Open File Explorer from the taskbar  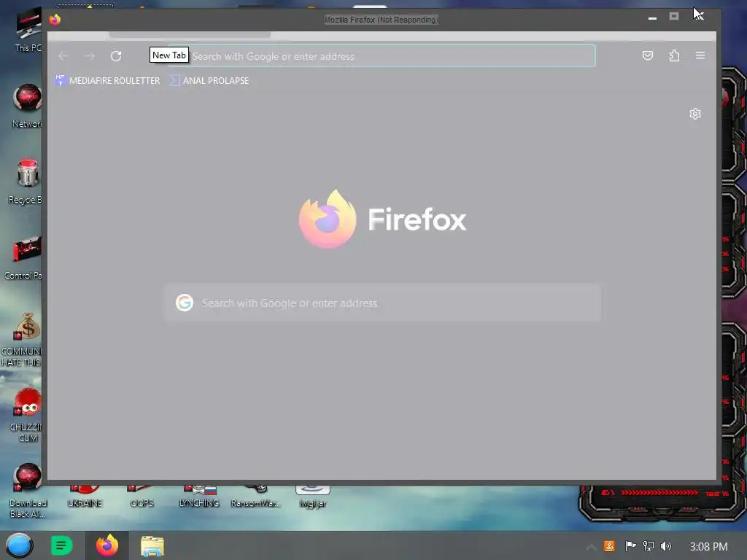point(152,545)
